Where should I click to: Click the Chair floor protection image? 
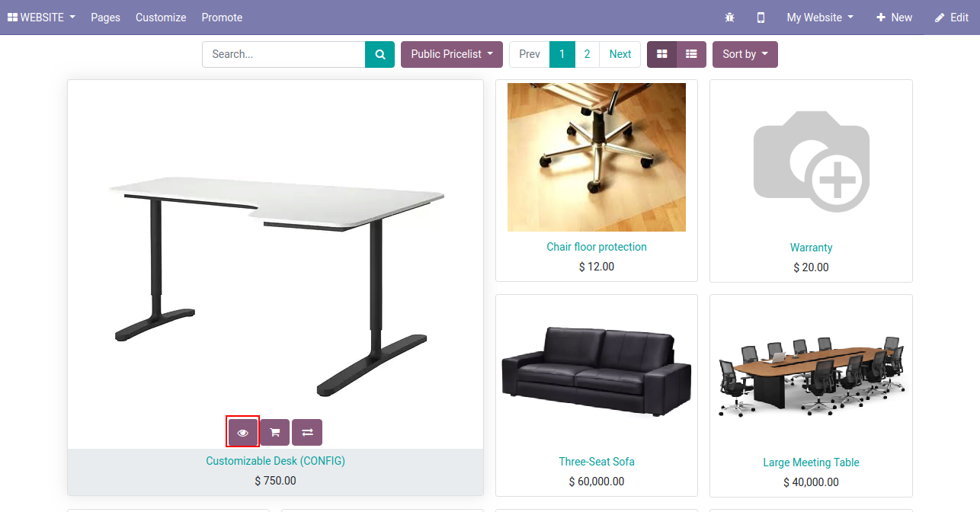pyautogui.click(x=597, y=157)
